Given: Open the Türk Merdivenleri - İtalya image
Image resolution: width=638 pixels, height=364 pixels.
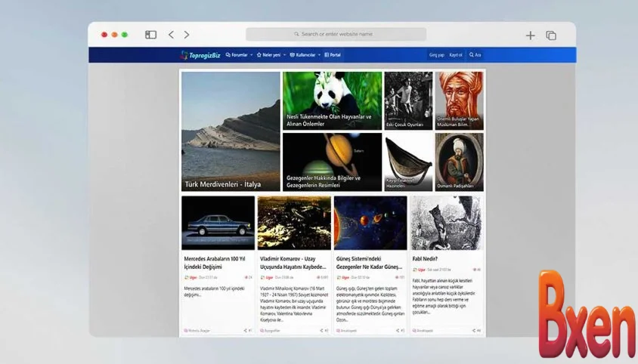Looking at the screenshot, I should coord(231,131).
